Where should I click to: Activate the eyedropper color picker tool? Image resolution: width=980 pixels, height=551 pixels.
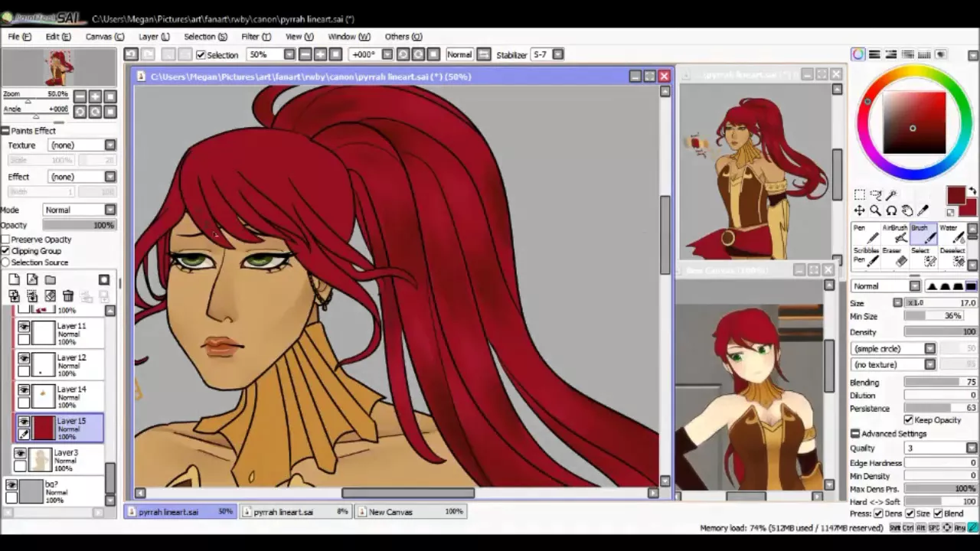pos(923,211)
